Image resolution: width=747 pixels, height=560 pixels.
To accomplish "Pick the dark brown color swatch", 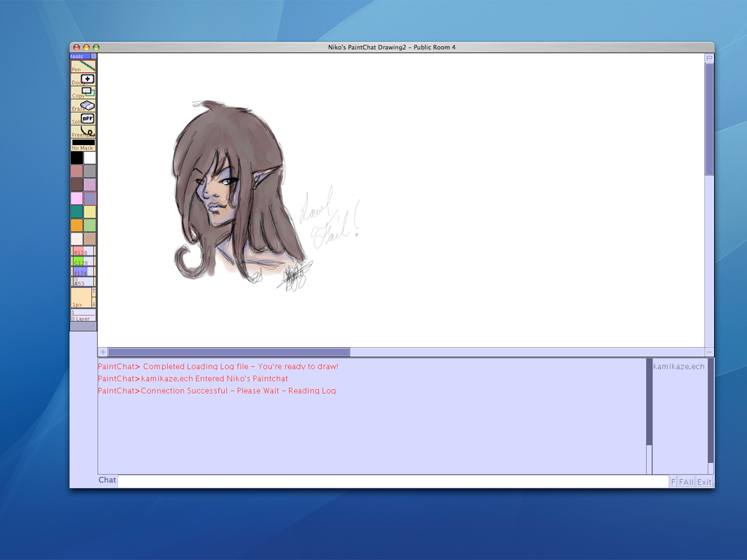I will click(x=77, y=184).
